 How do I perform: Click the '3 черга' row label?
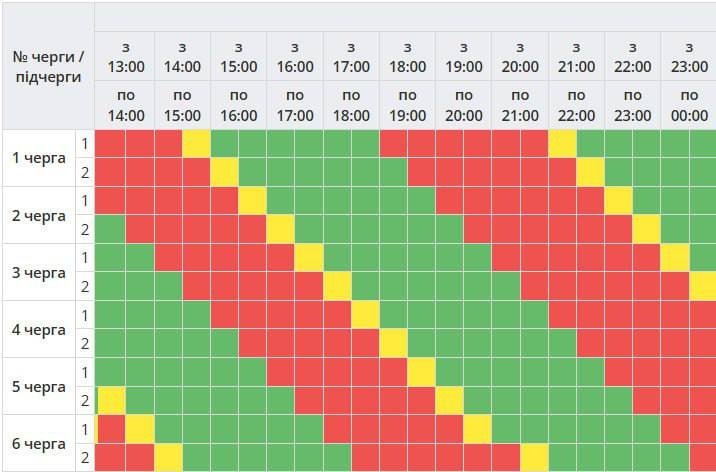pyautogui.click(x=39, y=272)
